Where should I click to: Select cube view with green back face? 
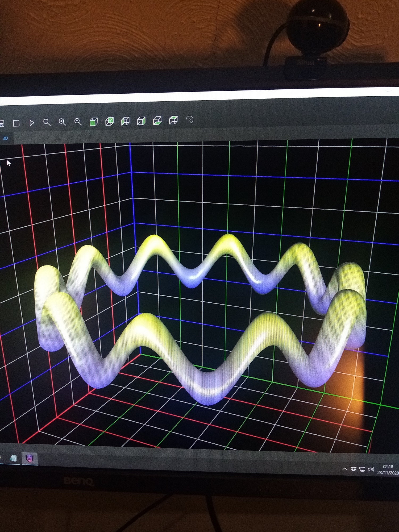pos(110,122)
